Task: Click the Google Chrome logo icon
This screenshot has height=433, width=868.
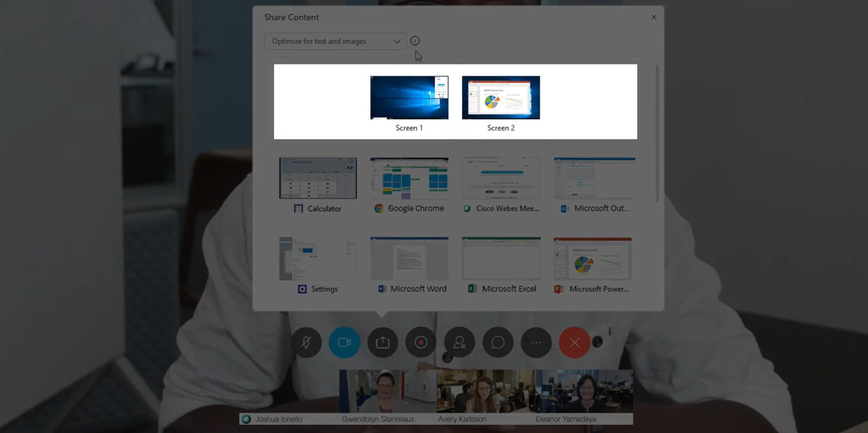Action: (x=379, y=208)
